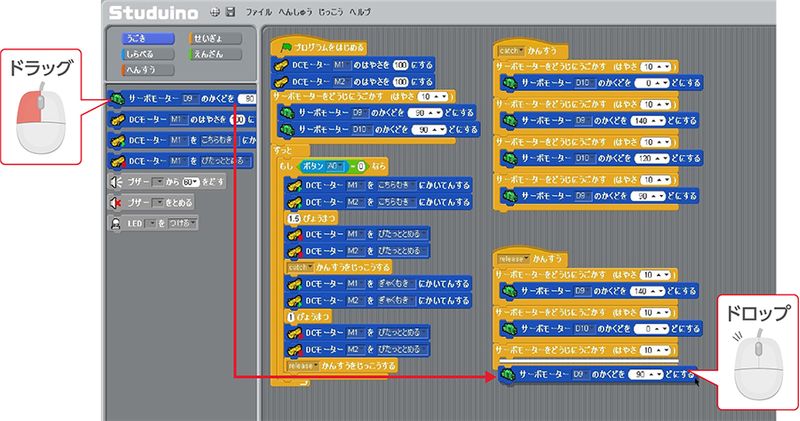Click the ブザー から をだす speaker icon
The image size is (800, 421).
pyautogui.click(x=115, y=182)
